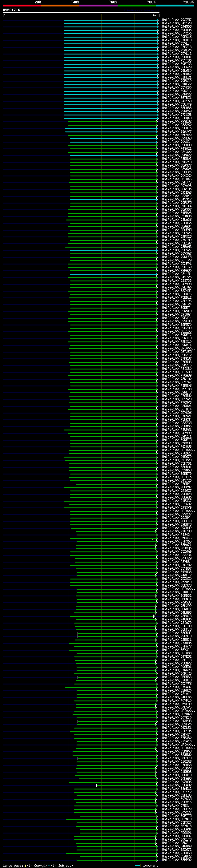Screen dimensions: 197x868
Task: Open hit UniRef100_Q9FS29
Action: [177, 81]
